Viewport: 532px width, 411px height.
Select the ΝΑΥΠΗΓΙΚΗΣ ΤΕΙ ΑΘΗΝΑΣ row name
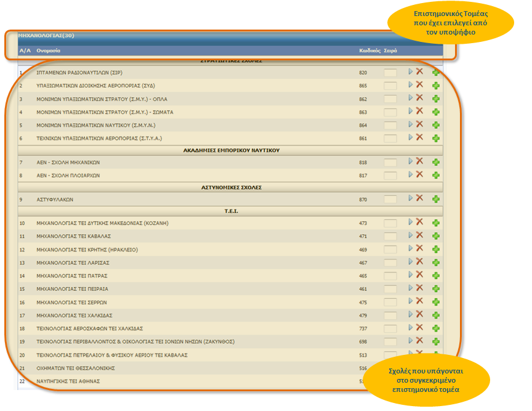point(68,381)
